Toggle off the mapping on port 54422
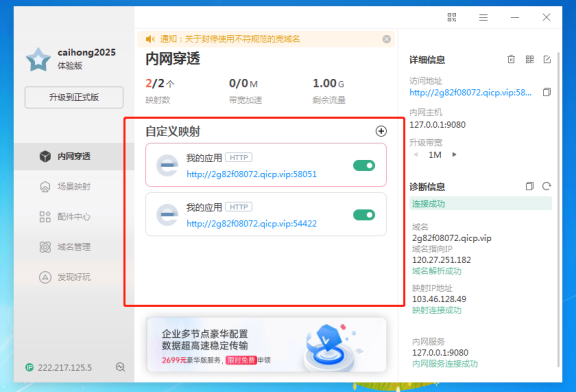This screenshot has width=576, height=392. click(364, 215)
